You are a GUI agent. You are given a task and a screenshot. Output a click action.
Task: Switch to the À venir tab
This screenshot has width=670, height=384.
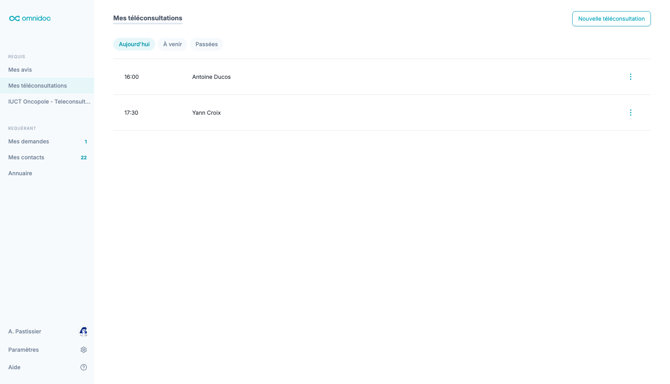(172, 44)
